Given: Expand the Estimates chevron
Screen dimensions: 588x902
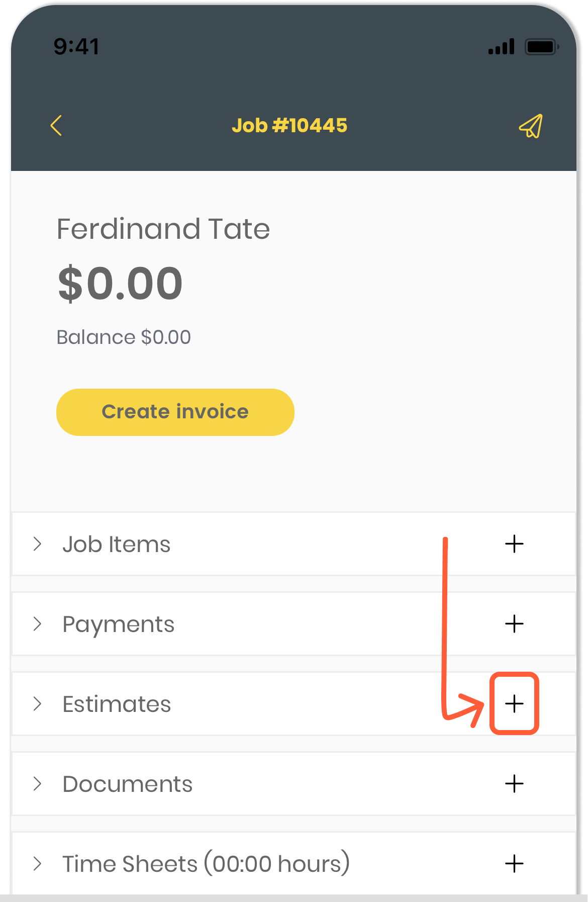Looking at the screenshot, I should click(x=37, y=704).
